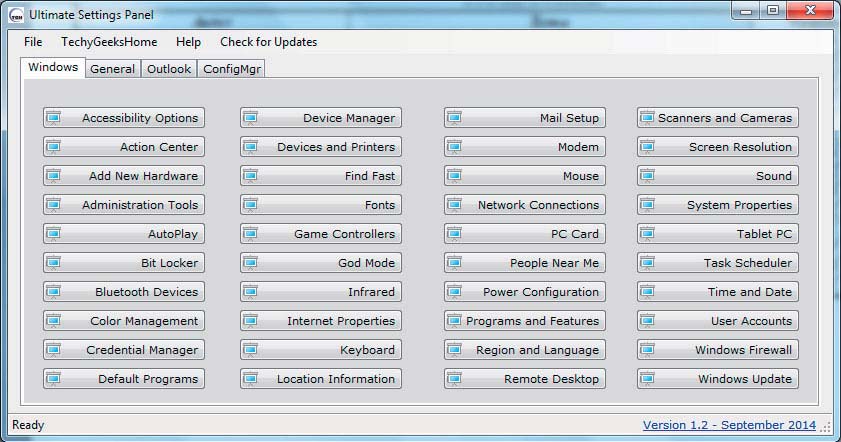Launch Administration Tools
Image resolution: width=841 pixels, height=442 pixels.
(x=124, y=204)
